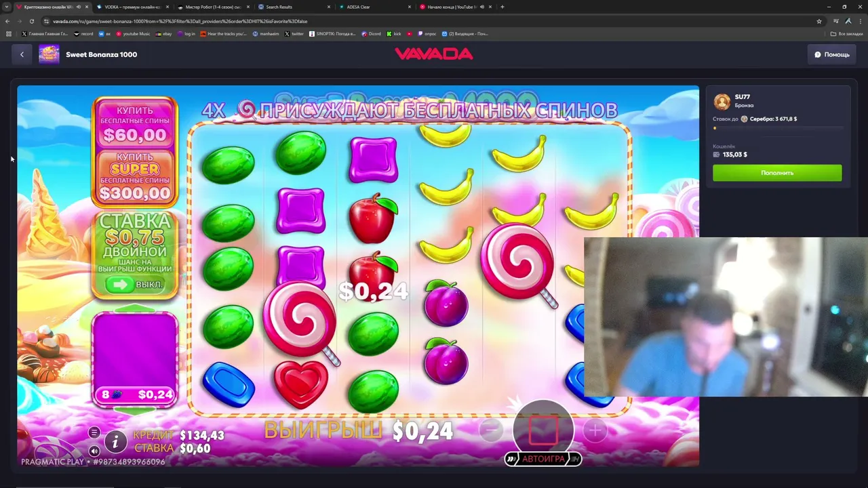Open the kick bookmark
Screen dimensions: 868x488
(395, 34)
